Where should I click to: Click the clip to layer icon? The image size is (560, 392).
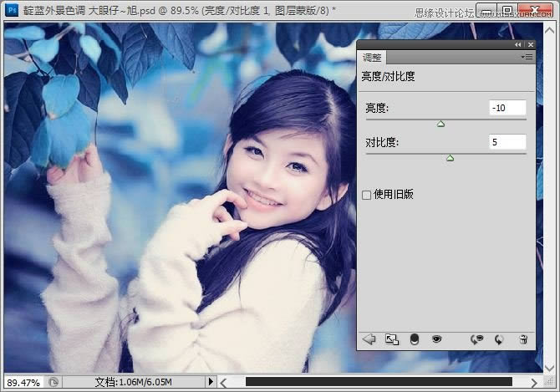[x=413, y=339]
